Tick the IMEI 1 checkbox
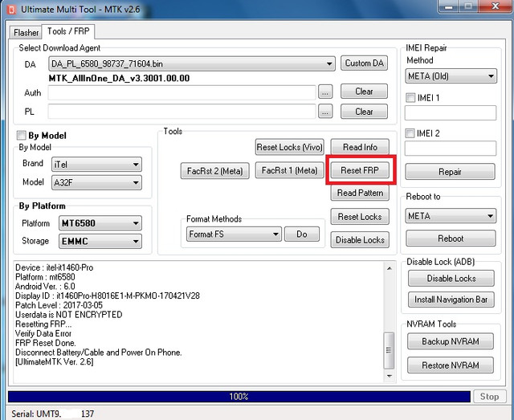514x420 pixels. (410, 97)
